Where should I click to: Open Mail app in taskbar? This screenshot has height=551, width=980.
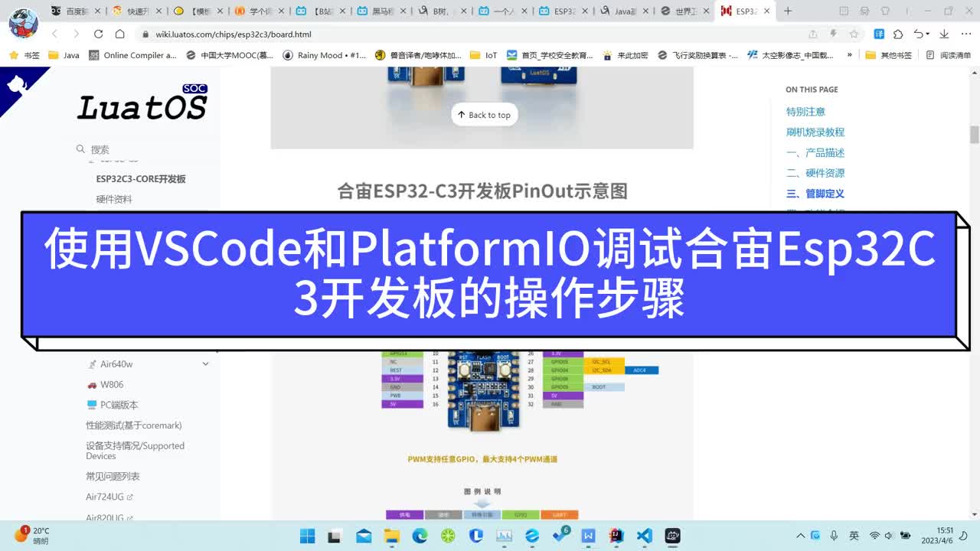click(364, 536)
